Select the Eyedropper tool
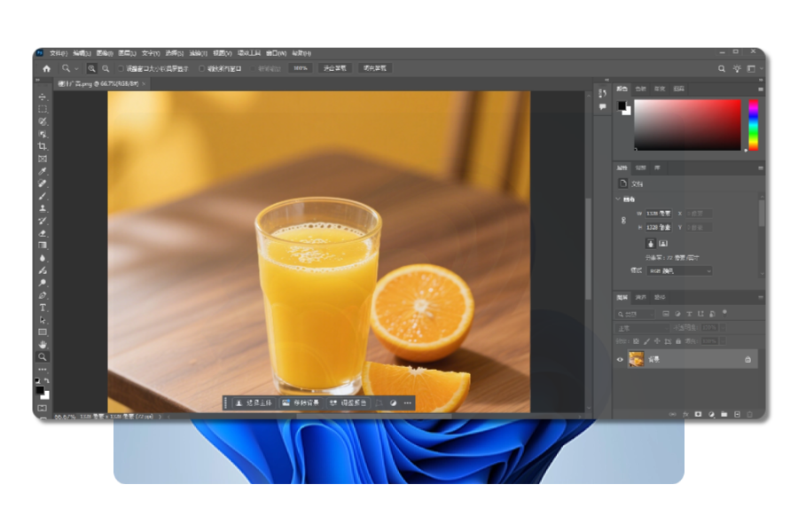The height and width of the screenshot is (532, 798). [43, 171]
